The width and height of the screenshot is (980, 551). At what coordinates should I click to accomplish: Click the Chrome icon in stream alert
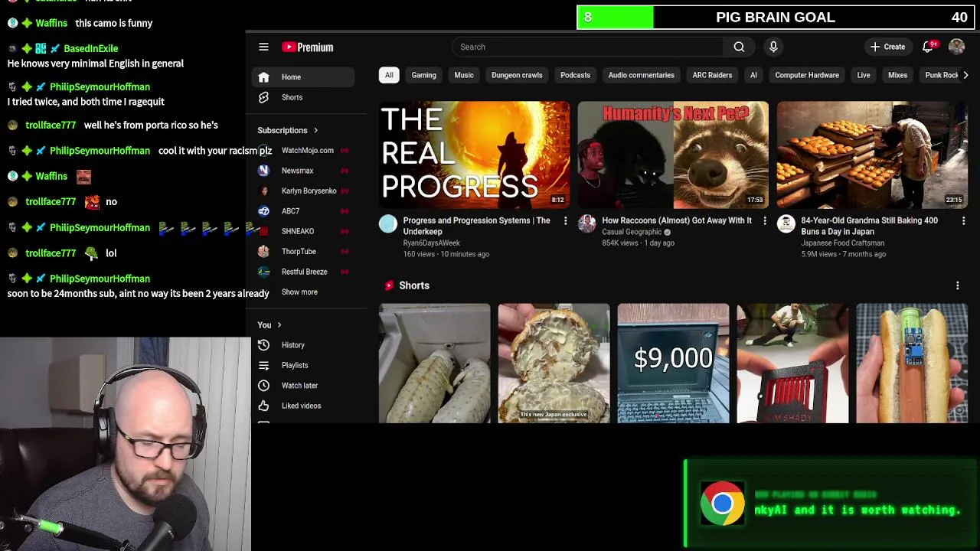[722, 504]
